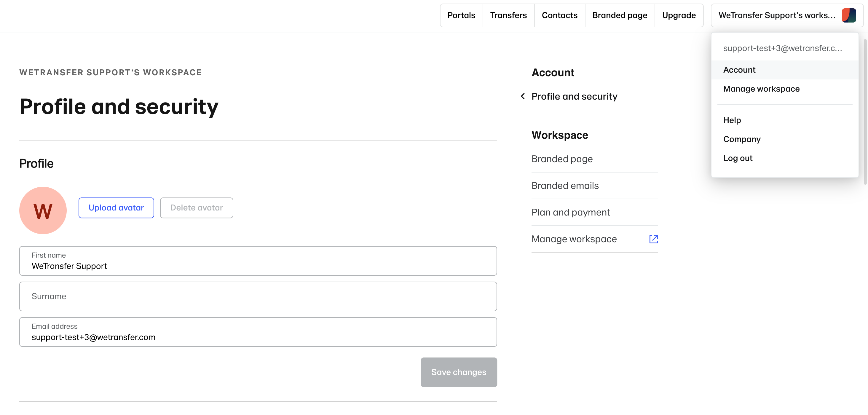Open the Portals section

point(461,15)
